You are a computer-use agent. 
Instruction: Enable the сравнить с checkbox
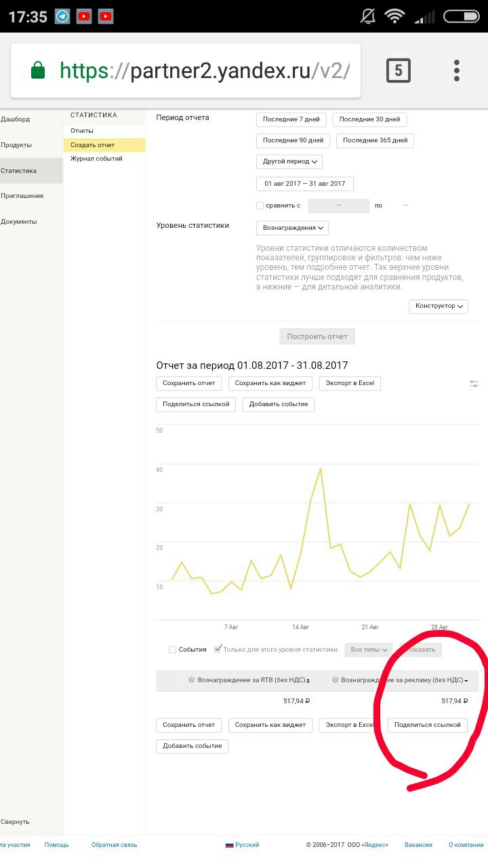coord(260,205)
